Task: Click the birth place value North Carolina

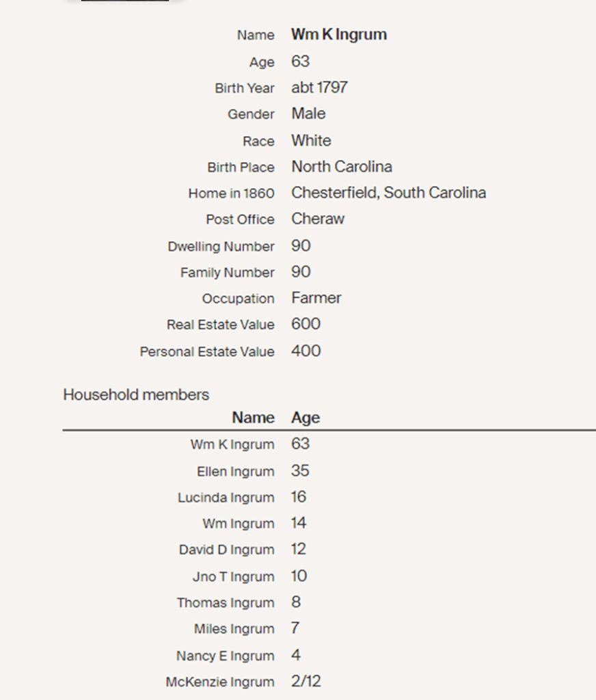Action: click(x=342, y=167)
